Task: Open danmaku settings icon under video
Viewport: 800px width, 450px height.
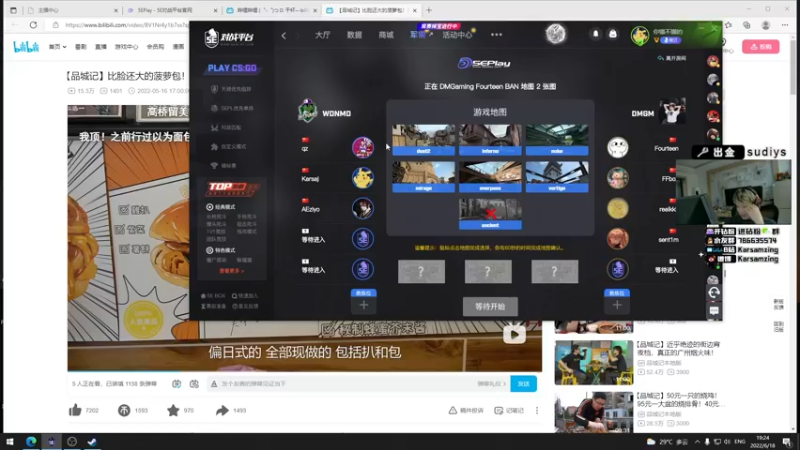Action: pos(194,384)
